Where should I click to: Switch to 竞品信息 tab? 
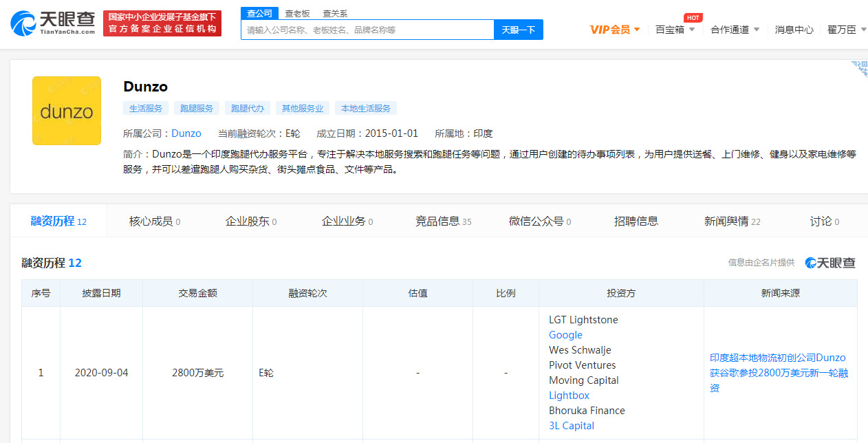(x=444, y=221)
